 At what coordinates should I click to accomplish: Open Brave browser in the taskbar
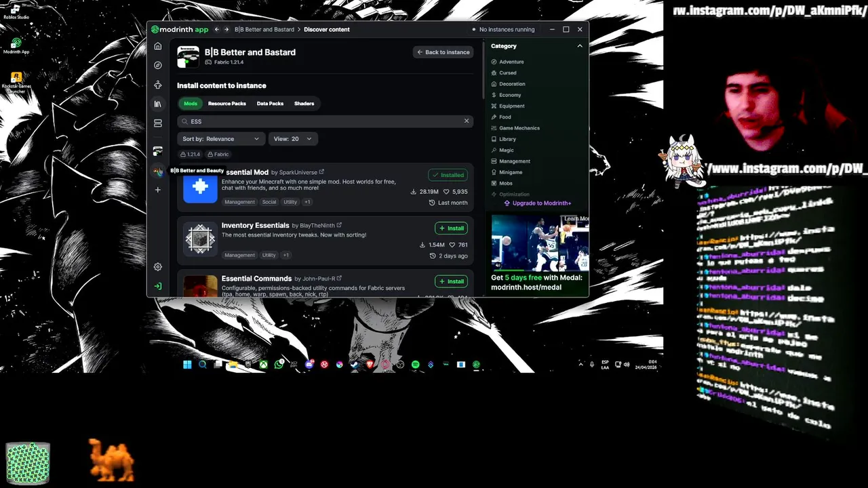(370, 365)
